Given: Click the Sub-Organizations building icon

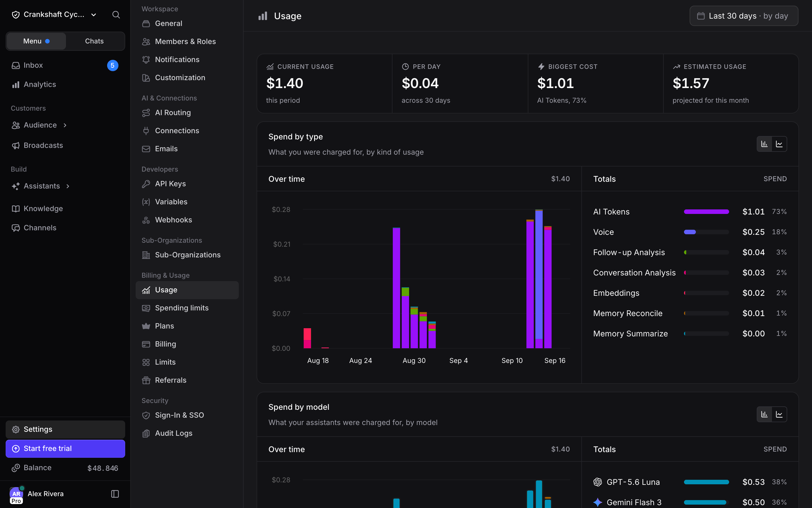Looking at the screenshot, I should [x=146, y=255].
